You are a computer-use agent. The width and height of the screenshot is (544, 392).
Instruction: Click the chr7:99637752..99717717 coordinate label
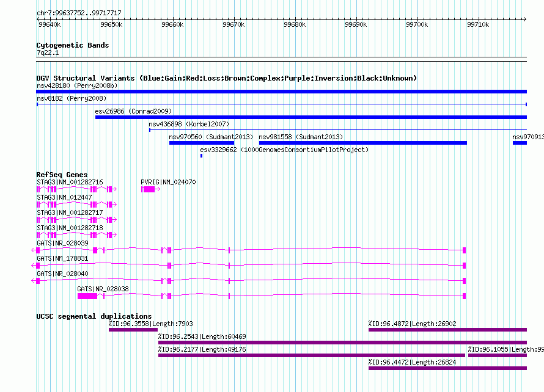79,13
